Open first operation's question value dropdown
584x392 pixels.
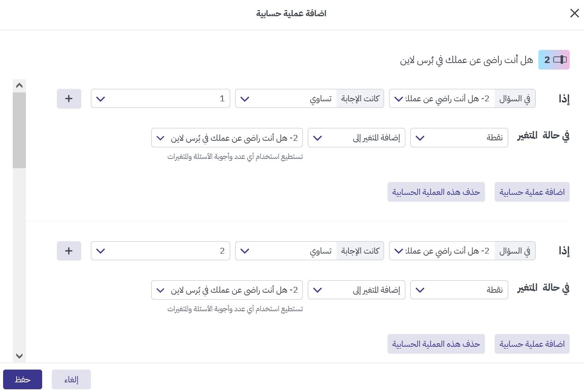(227, 138)
